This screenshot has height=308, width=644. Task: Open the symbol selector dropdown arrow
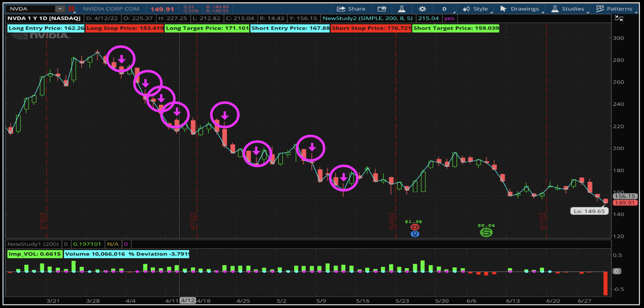pos(60,8)
